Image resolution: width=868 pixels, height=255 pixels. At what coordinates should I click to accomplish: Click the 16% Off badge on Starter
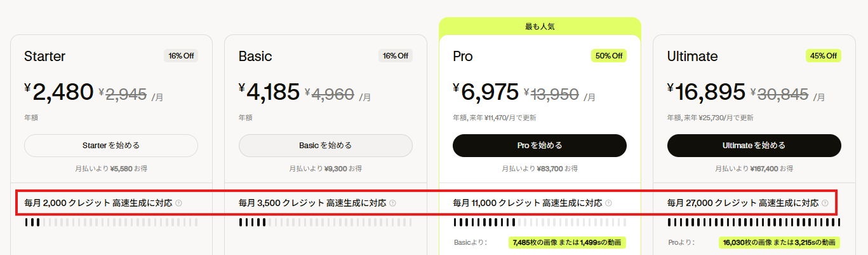pos(181,56)
